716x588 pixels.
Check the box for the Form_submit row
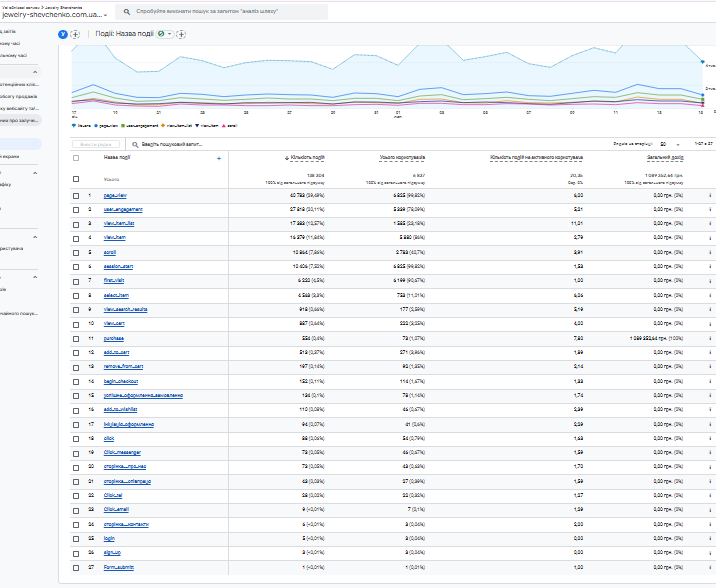76,568
